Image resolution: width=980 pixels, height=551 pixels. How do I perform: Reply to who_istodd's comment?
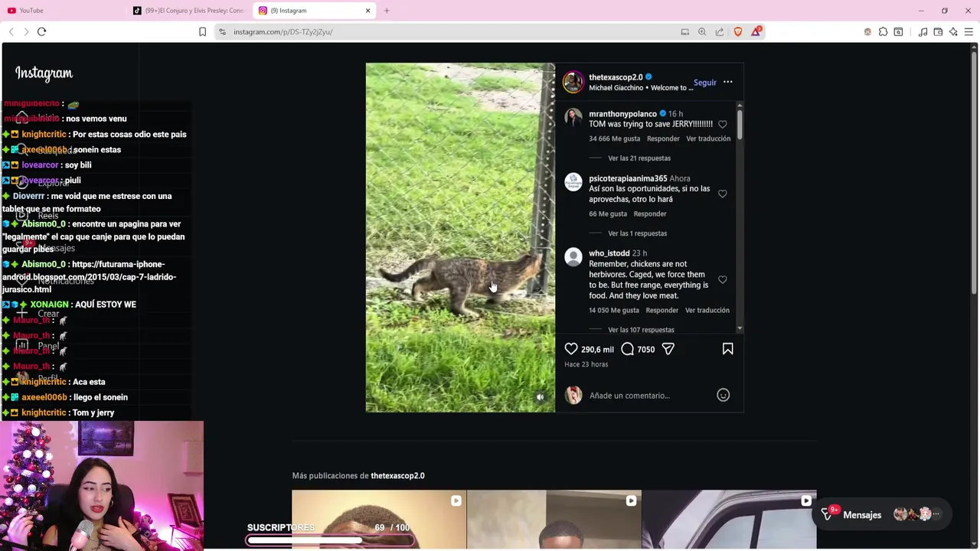point(662,310)
